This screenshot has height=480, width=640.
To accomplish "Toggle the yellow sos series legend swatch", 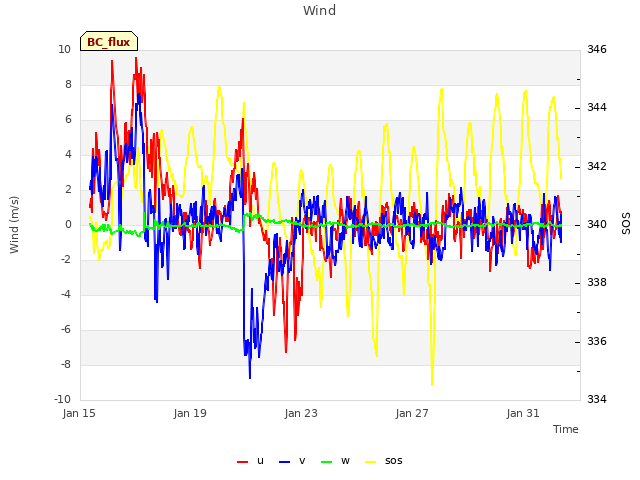I will (370, 462).
